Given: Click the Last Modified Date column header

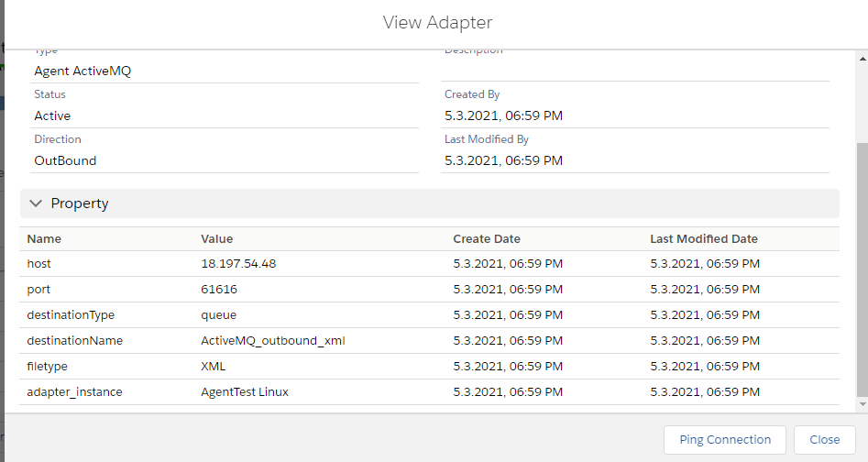Looking at the screenshot, I should coord(704,238).
